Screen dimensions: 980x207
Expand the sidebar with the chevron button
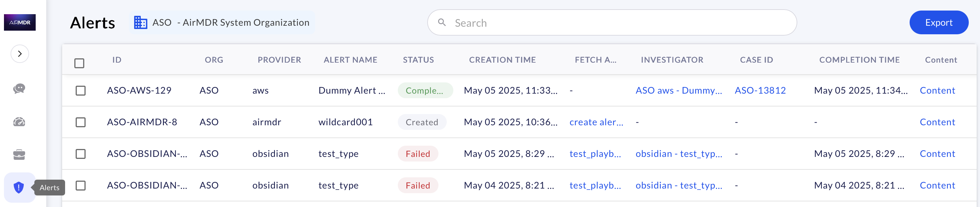20,53
